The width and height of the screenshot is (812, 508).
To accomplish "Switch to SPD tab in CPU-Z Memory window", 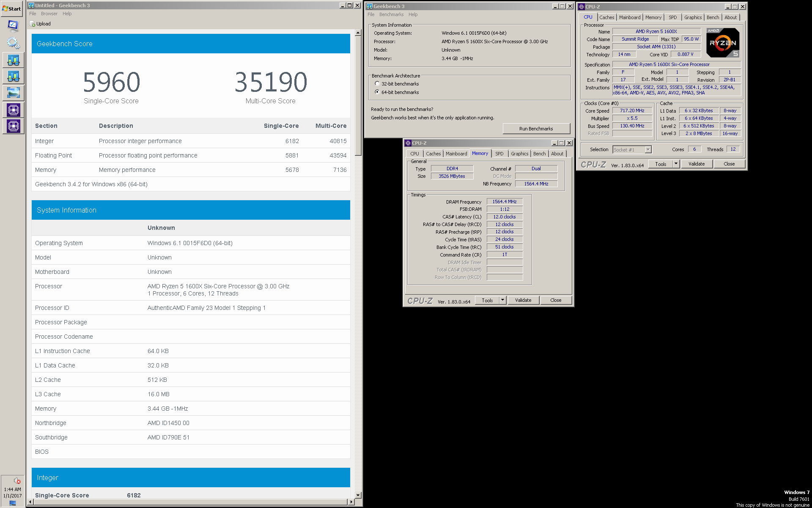I will [x=499, y=154].
